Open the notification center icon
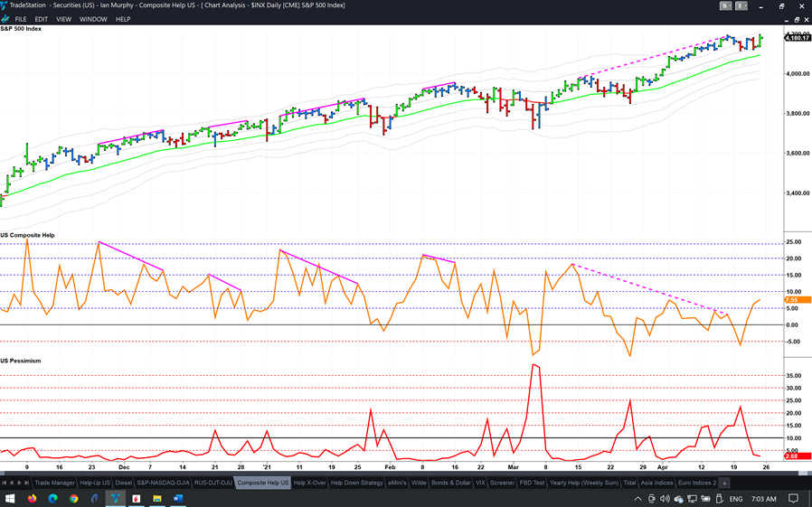The image size is (812, 507). coord(793,498)
